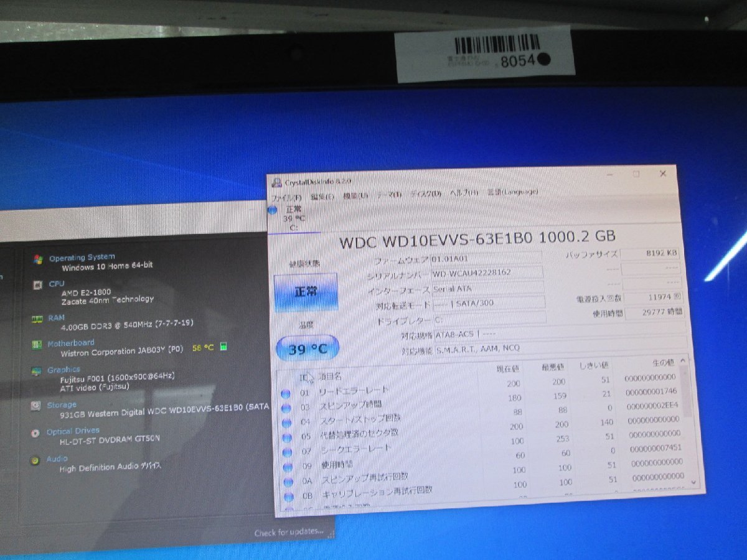This screenshot has width=747, height=560.
Task: Click the status orb for attribute 03 スピンアップ時間
Action: [x=286, y=408]
